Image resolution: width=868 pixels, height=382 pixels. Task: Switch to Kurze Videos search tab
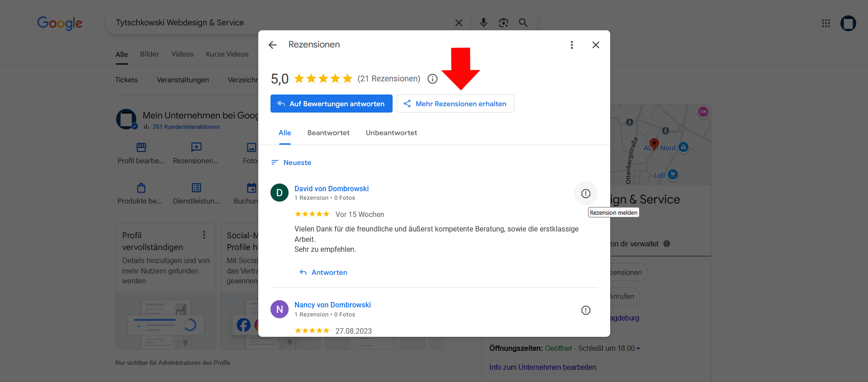(x=227, y=54)
